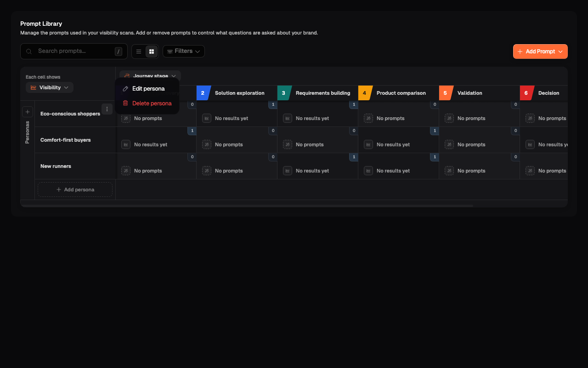Viewport: 588px width, 368px height.
Task: Select the Eco-conscious shoppers persona name
Action: tap(70, 114)
